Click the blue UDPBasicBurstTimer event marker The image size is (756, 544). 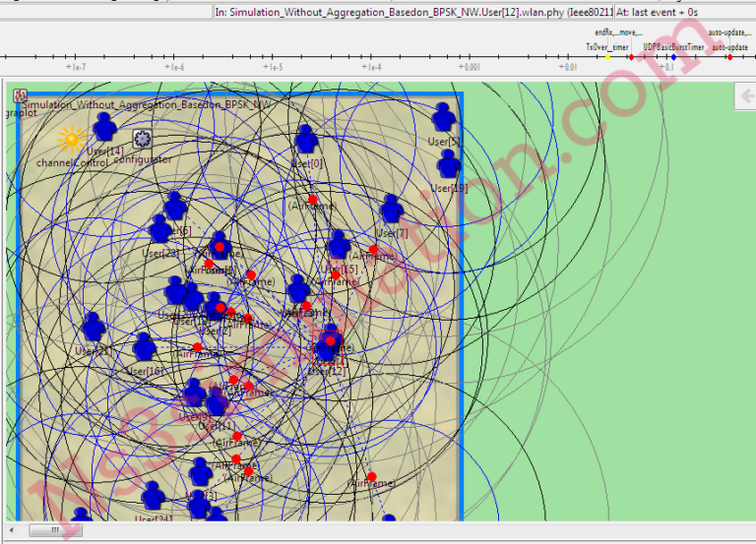pyautogui.click(x=673, y=57)
